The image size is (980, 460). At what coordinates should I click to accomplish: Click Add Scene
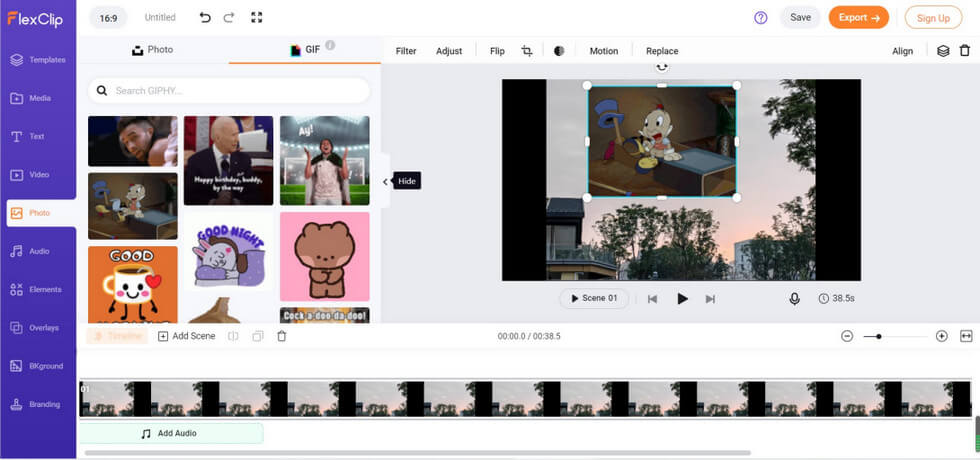coord(186,336)
